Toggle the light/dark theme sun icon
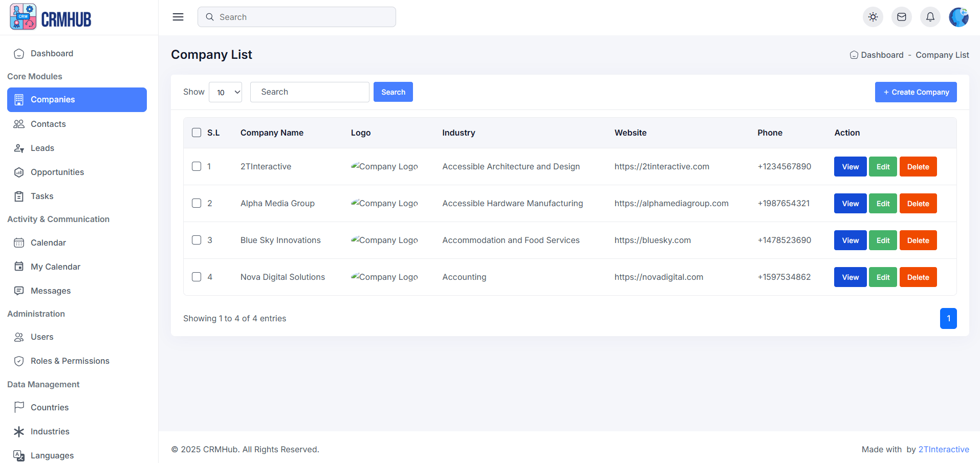The width and height of the screenshot is (980, 463). pyautogui.click(x=873, y=17)
